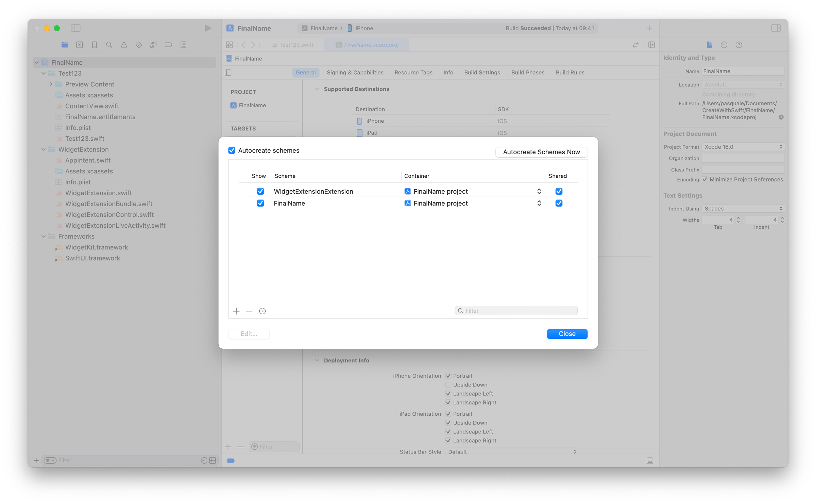816x504 pixels.
Task: Open the container dropdown for FinalName scheme
Action: click(539, 203)
